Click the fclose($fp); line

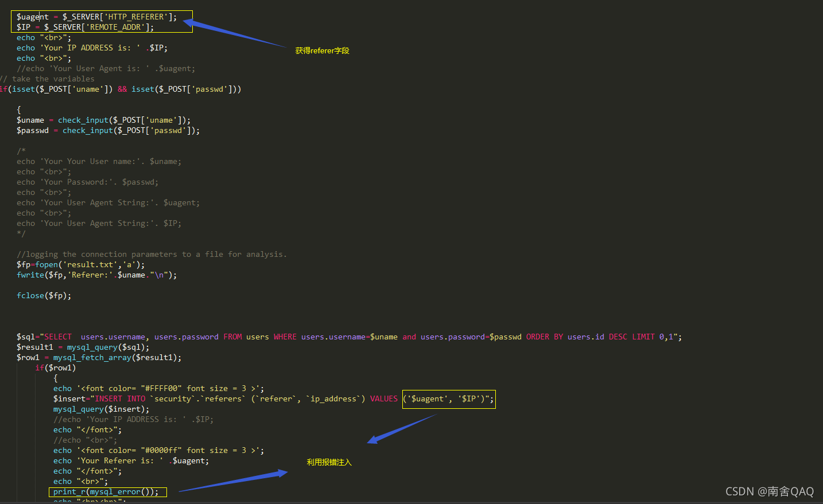[44, 295]
